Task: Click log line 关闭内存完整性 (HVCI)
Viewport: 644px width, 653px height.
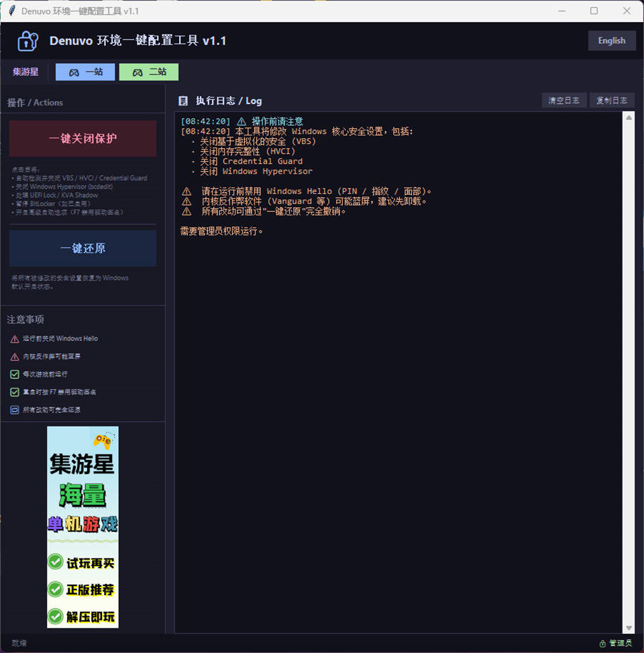Action: tap(248, 152)
